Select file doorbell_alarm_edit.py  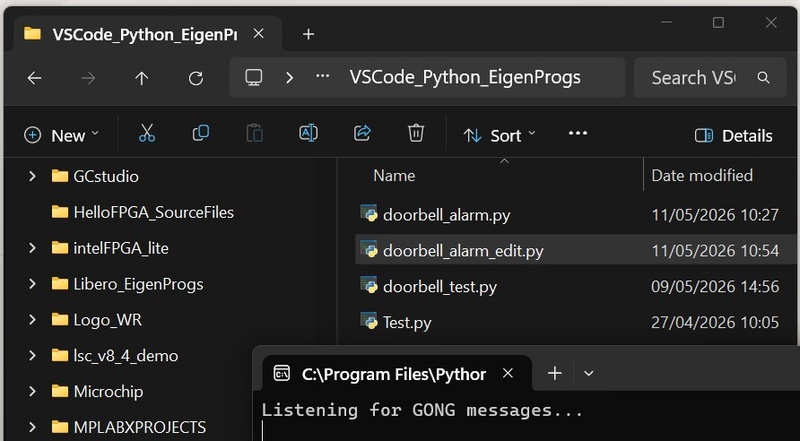point(463,251)
